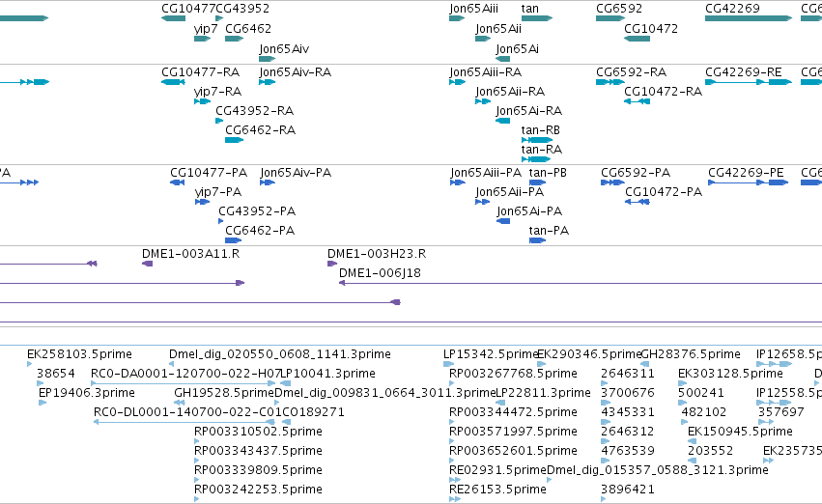Open the RP003339809.5prime EST
This screenshot has width=822, height=504.
(x=258, y=470)
